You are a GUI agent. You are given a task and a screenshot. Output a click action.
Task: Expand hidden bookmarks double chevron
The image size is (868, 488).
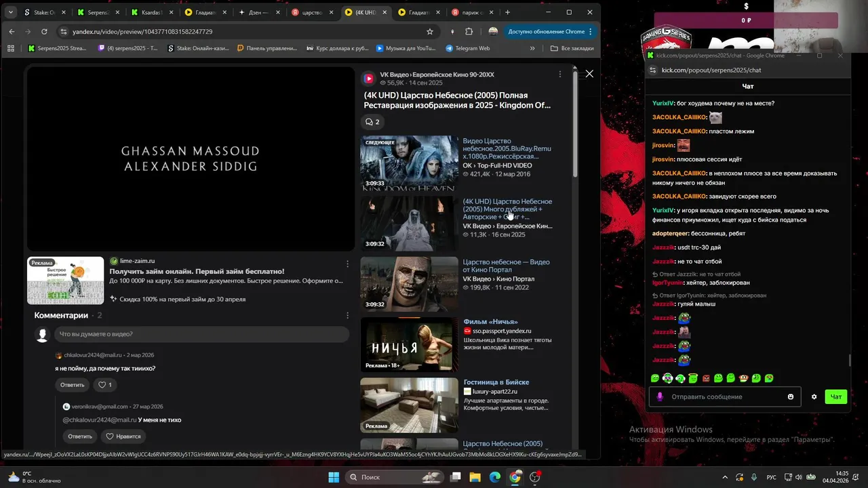coord(532,48)
